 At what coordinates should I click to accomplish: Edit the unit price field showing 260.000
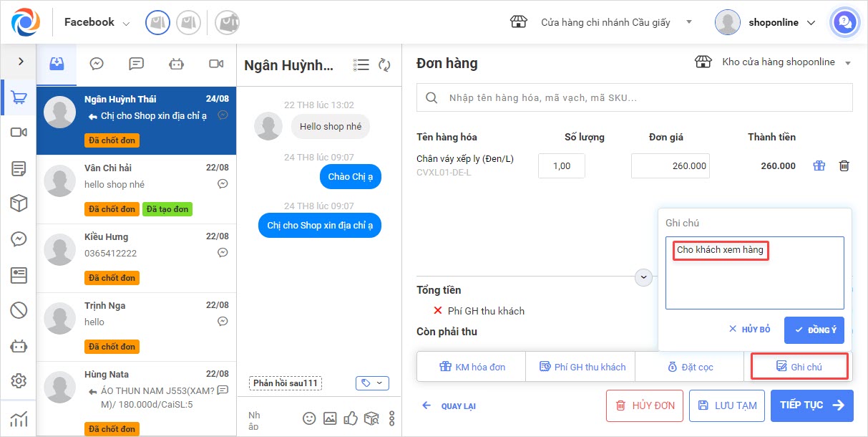[x=670, y=165]
